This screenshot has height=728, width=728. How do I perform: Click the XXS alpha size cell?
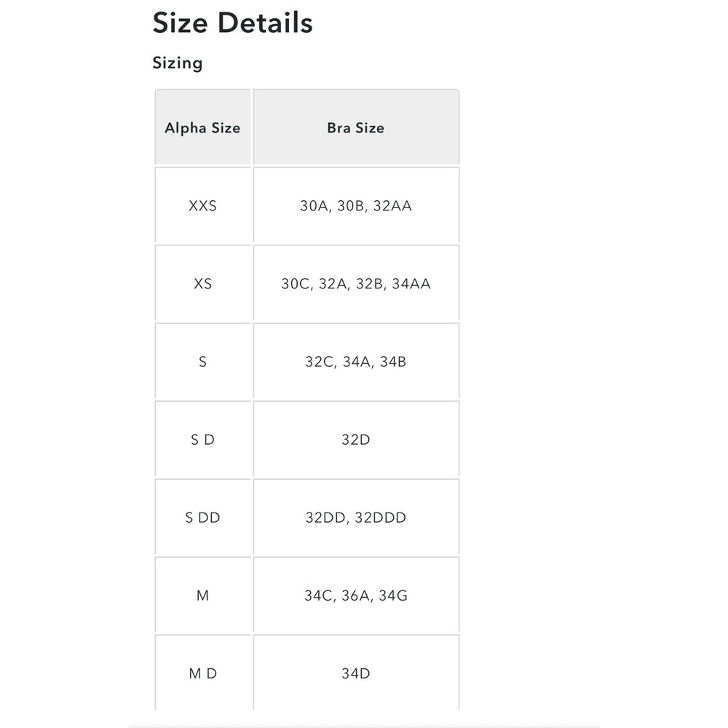[203, 205]
